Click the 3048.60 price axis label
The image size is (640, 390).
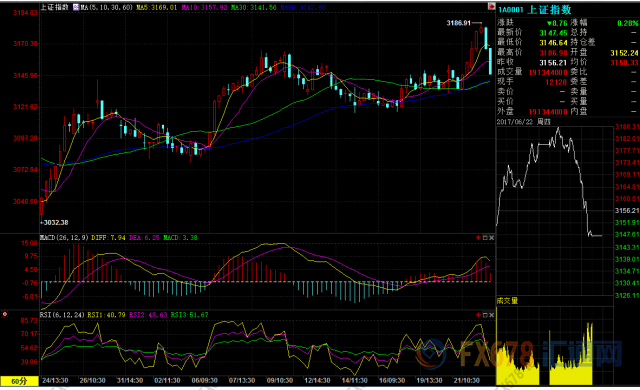[25, 202]
